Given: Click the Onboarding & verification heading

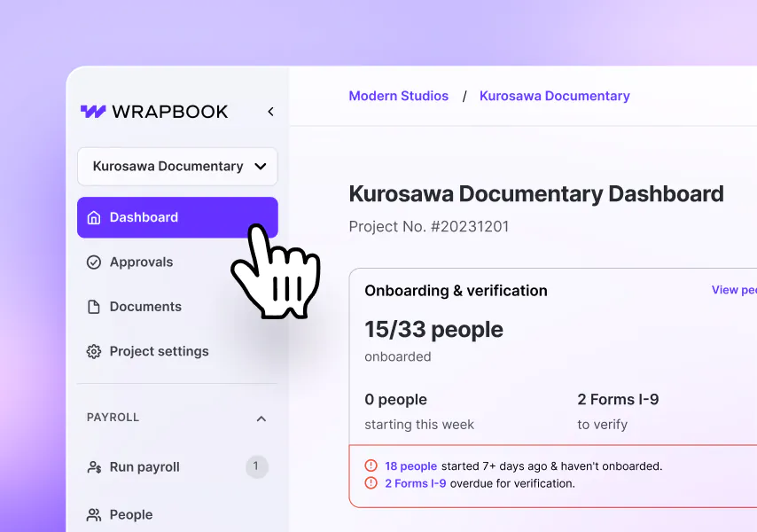Looking at the screenshot, I should point(456,291).
